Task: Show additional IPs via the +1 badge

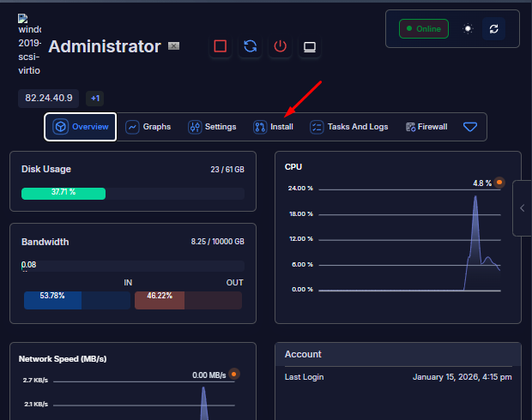Action: 94,98
